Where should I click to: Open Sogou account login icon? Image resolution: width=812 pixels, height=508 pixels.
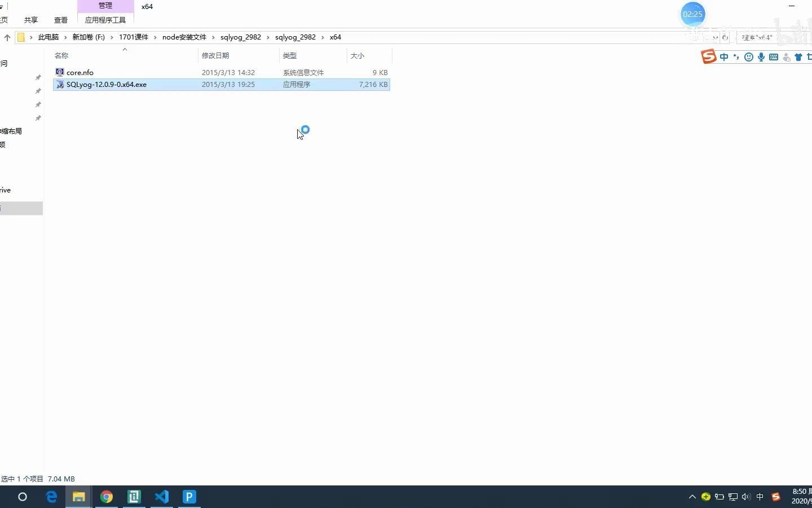point(786,56)
